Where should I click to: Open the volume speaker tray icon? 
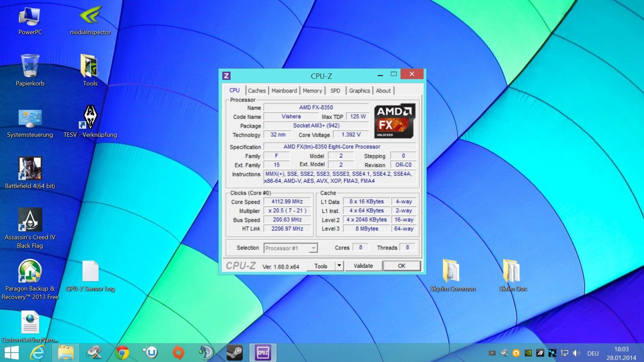click(576, 353)
